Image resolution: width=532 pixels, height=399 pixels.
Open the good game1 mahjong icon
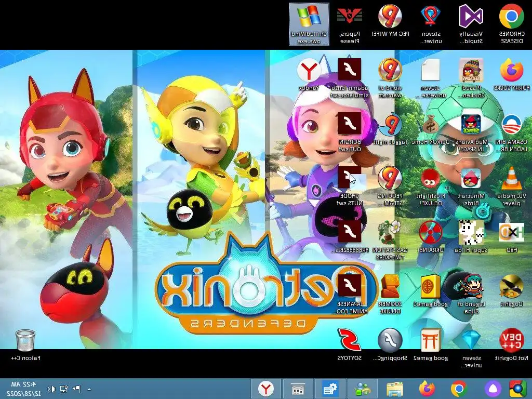(431, 291)
